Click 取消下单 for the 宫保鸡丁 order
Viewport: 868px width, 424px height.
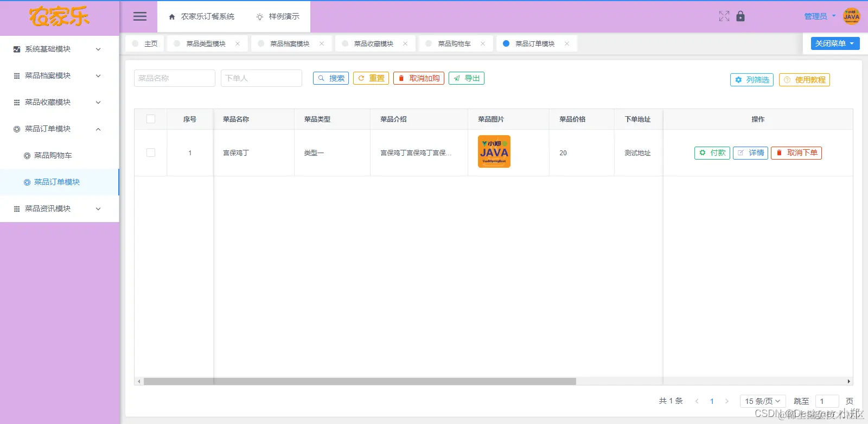[x=796, y=153]
